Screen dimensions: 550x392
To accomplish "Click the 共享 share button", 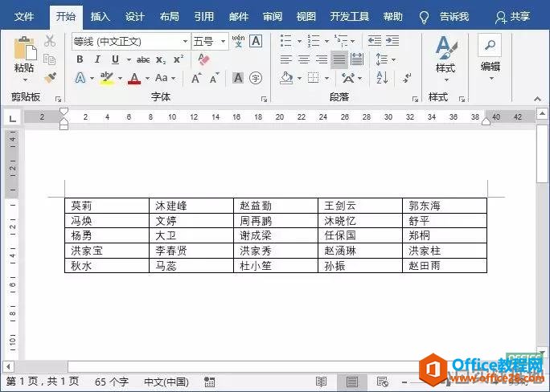I will 512,16.
